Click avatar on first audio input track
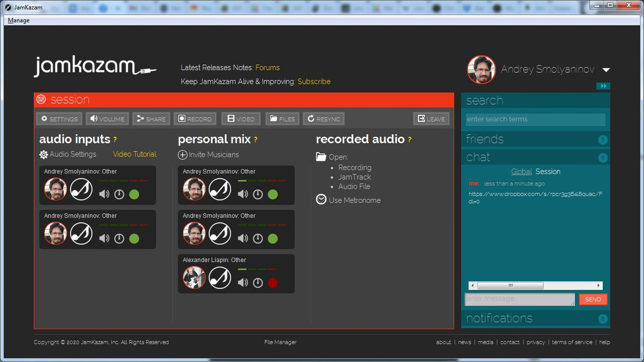This screenshot has width=644, height=362. 55,189
